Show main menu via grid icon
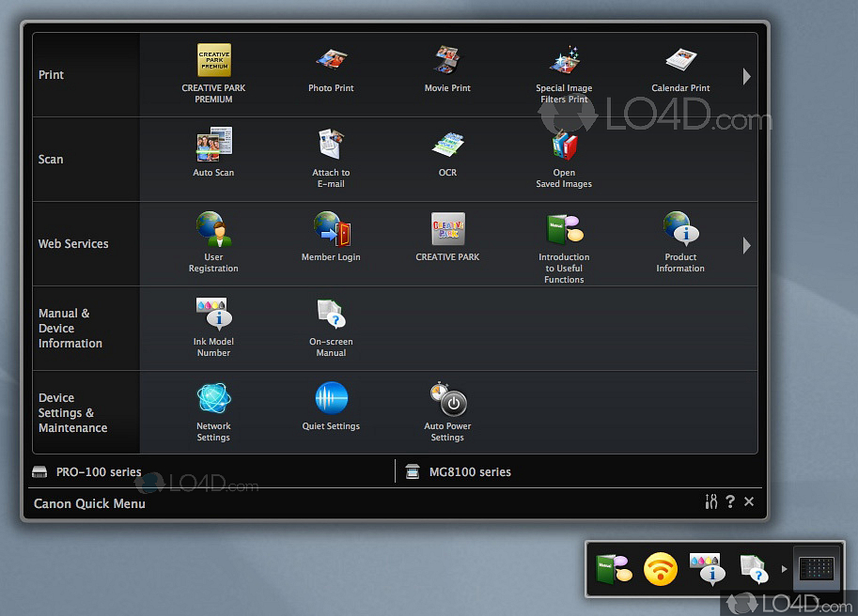This screenshot has width=858, height=616. (816, 568)
